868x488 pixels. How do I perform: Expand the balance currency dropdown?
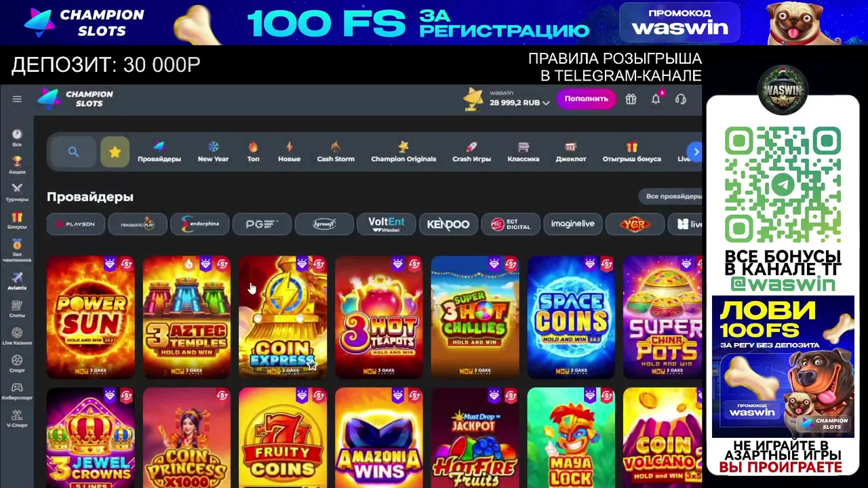pos(546,103)
